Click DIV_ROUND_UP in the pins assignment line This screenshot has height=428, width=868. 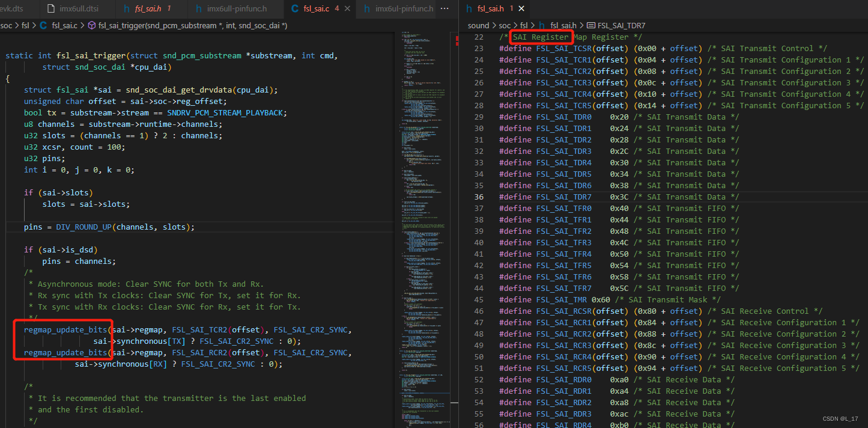83,227
